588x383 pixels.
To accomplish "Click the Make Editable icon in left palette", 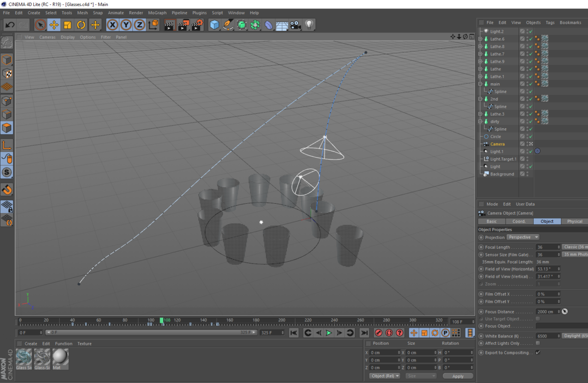I will 7,43.
